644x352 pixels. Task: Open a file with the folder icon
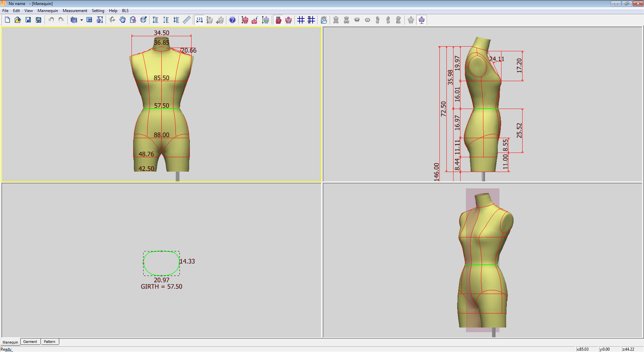(18, 20)
